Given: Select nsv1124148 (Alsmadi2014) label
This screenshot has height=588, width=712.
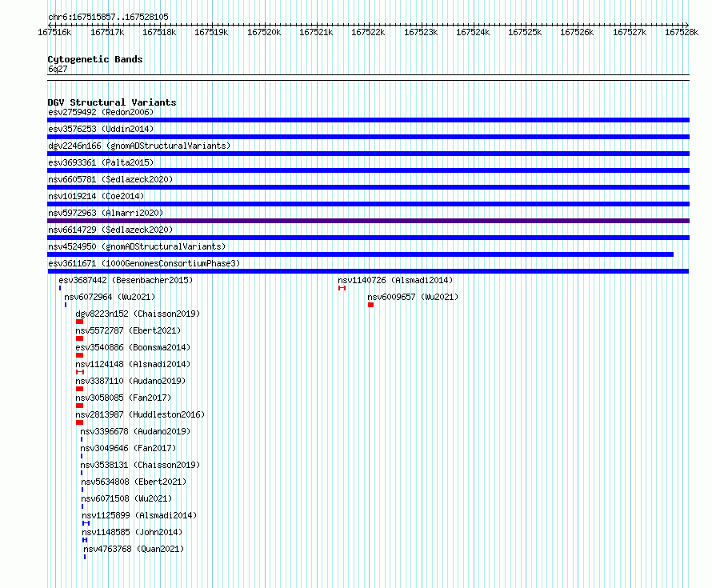Looking at the screenshot, I should [x=133, y=364].
